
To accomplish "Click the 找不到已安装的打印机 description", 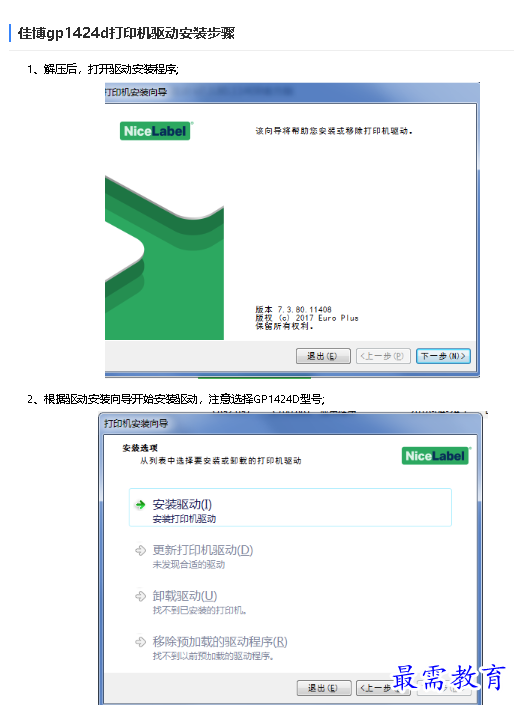I will pos(199,610).
